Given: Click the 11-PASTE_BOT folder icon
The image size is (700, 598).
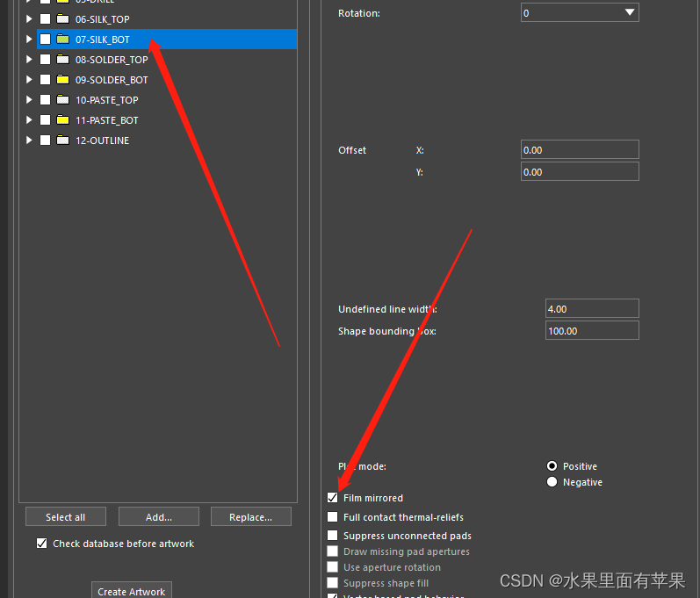Looking at the screenshot, I should coord(62,120).
